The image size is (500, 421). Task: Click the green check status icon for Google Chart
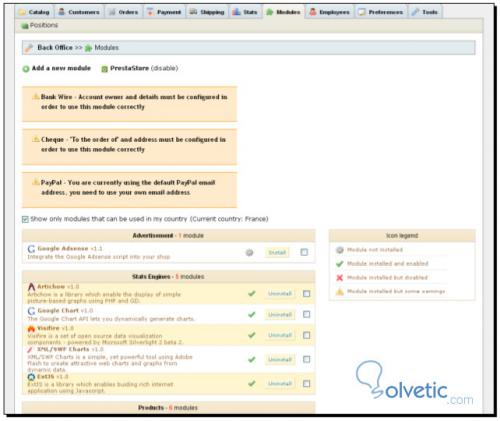pos(252,314)
